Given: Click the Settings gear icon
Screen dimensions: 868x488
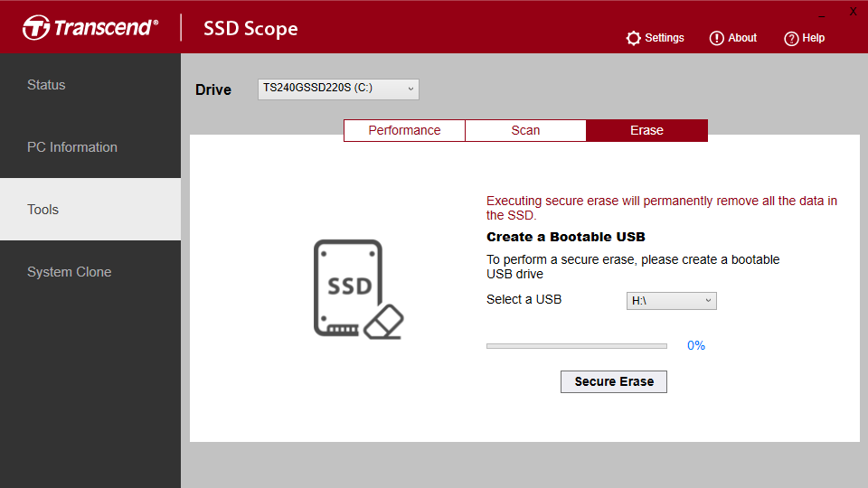Looking at the screenshot, I should (x=633, y=38).
